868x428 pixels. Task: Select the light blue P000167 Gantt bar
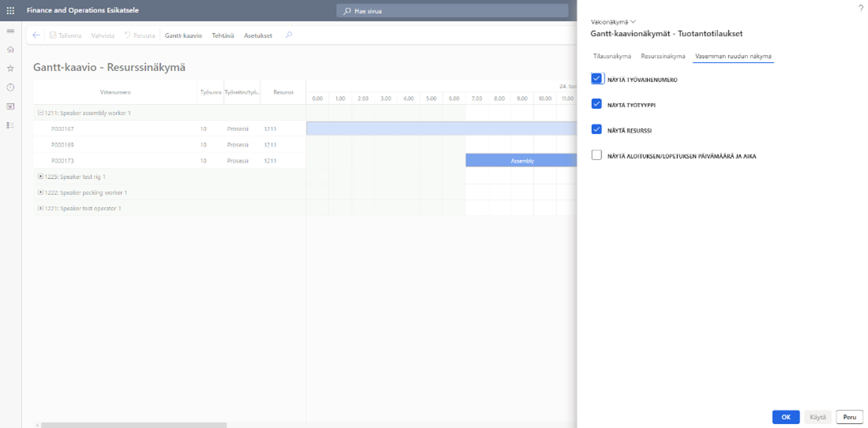coord(441,128)
